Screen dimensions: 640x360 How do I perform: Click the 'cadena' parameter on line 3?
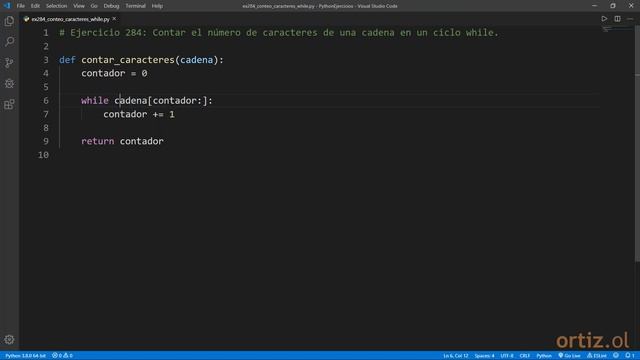pos(197,60)
